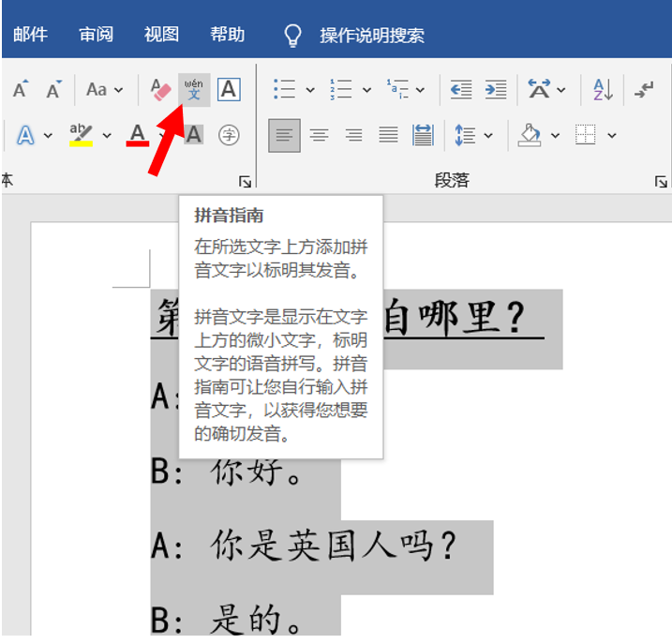
Task: Expand the Line Spacing dropdown arrow
Action: pyautogui.click(x=488, y=136)
